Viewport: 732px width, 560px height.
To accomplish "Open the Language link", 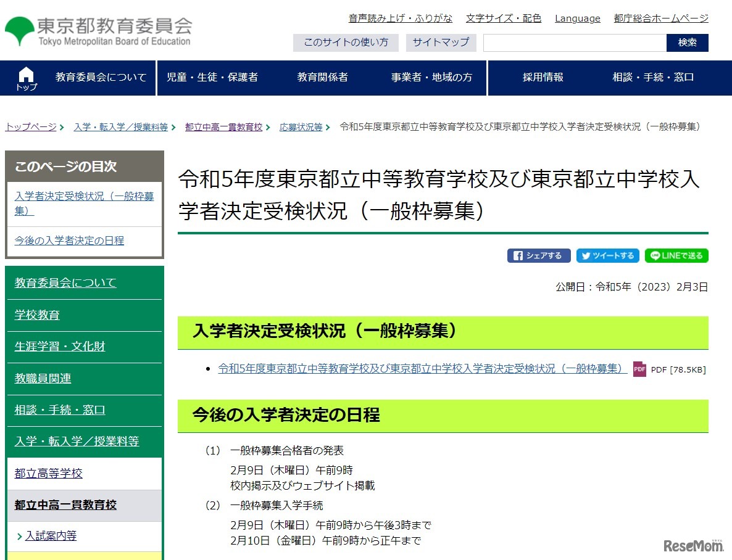I will 577,19.
